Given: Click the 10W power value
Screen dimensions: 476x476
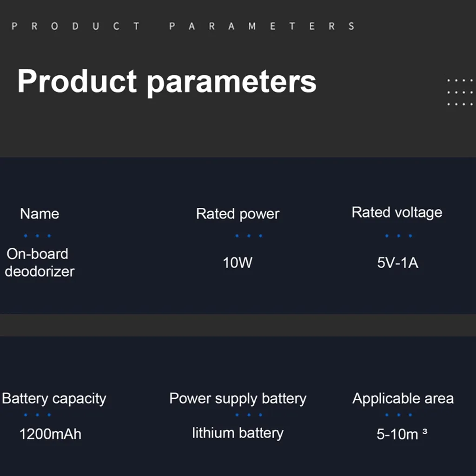Looking at the screenshot, I should pyautogui.click(x=238, y=263).
